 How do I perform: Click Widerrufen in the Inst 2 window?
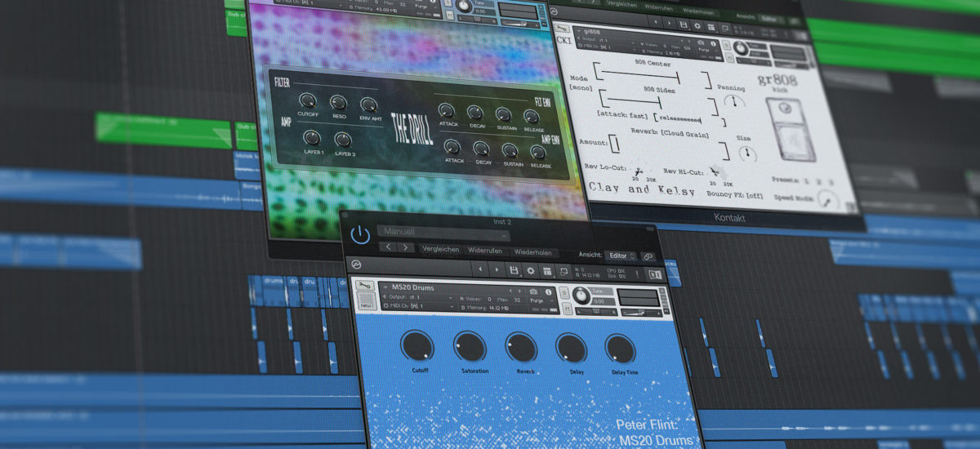(485, 251)
